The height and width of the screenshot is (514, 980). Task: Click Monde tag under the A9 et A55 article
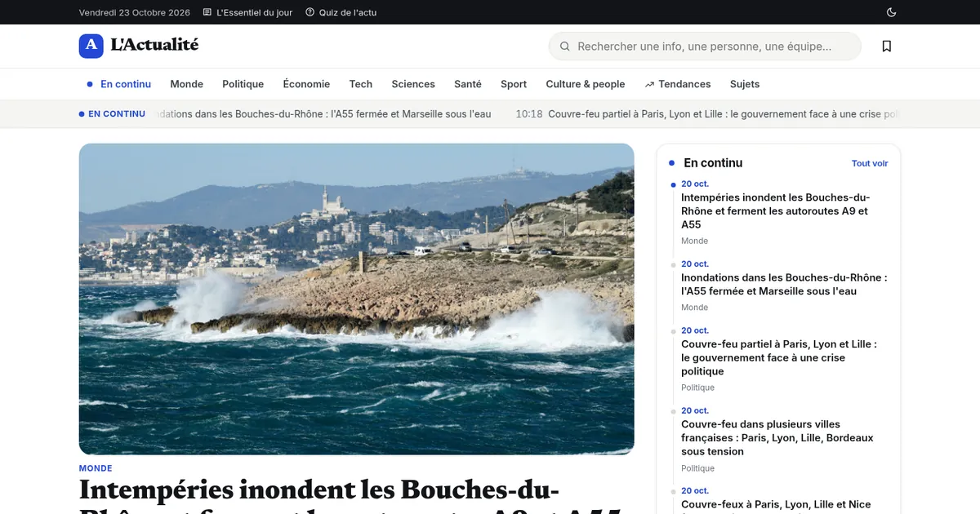click(x=695, y=241)
